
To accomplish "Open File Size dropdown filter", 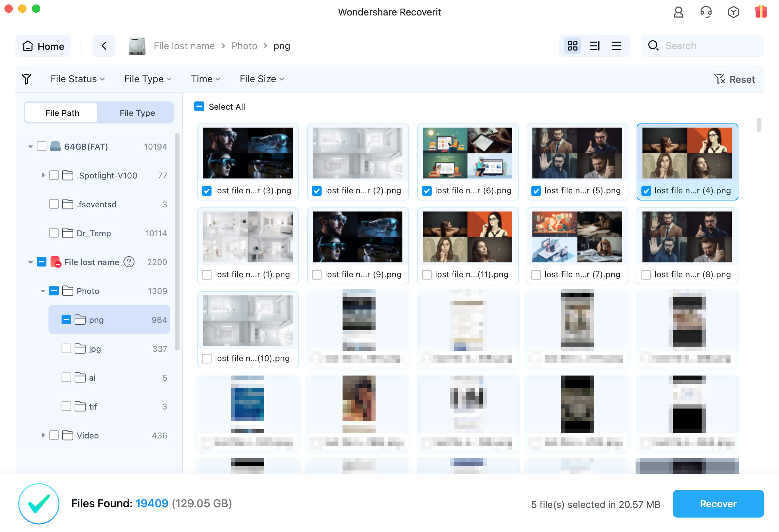I will pyautogui.click(x=261, y=79).
